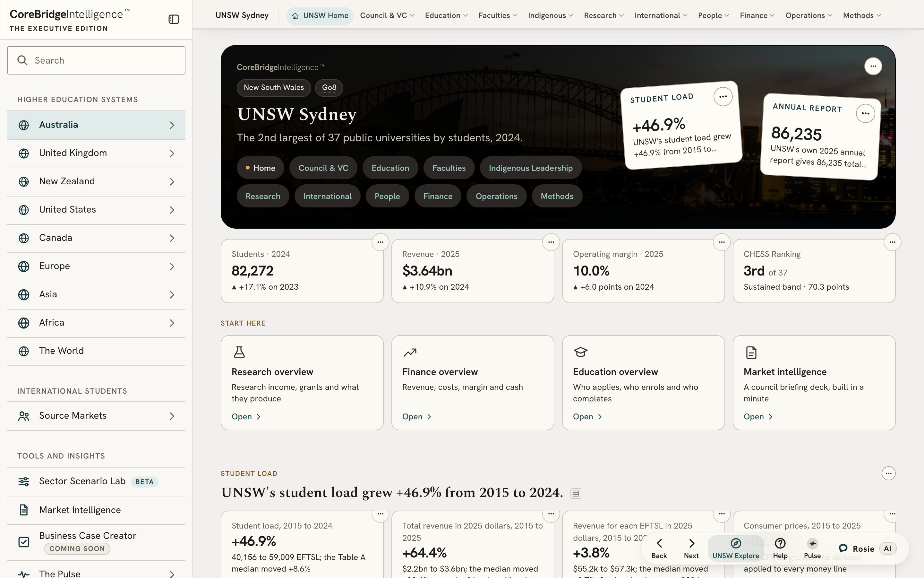Open the Student Load section's three-dot menu
Viewport: 924px width, 578px height.
(888, 473)
